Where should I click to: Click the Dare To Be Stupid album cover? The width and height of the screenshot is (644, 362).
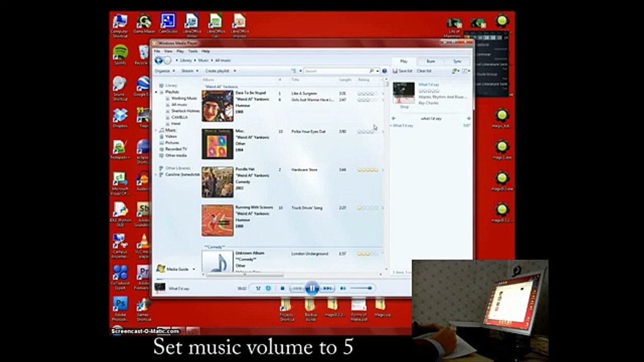pyautogui.click(x=218, y=106)
